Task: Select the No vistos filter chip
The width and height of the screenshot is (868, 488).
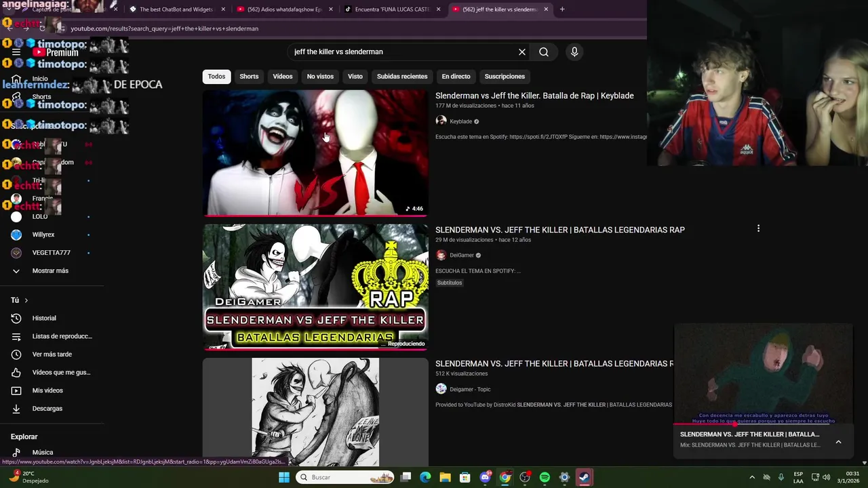Action: (320, 77)
